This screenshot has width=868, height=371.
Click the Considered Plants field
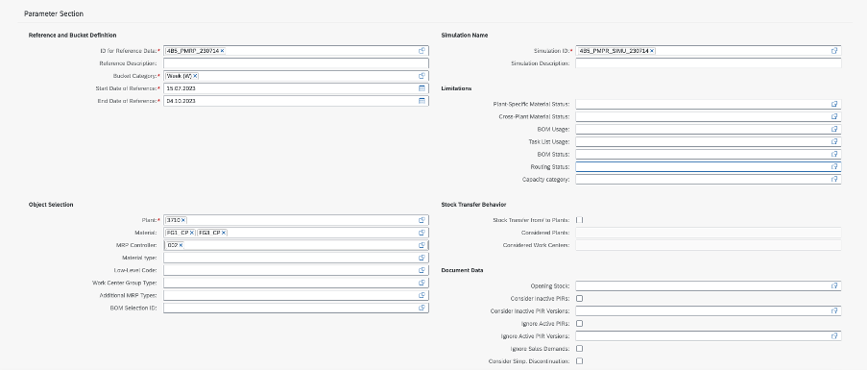[708, 233]
